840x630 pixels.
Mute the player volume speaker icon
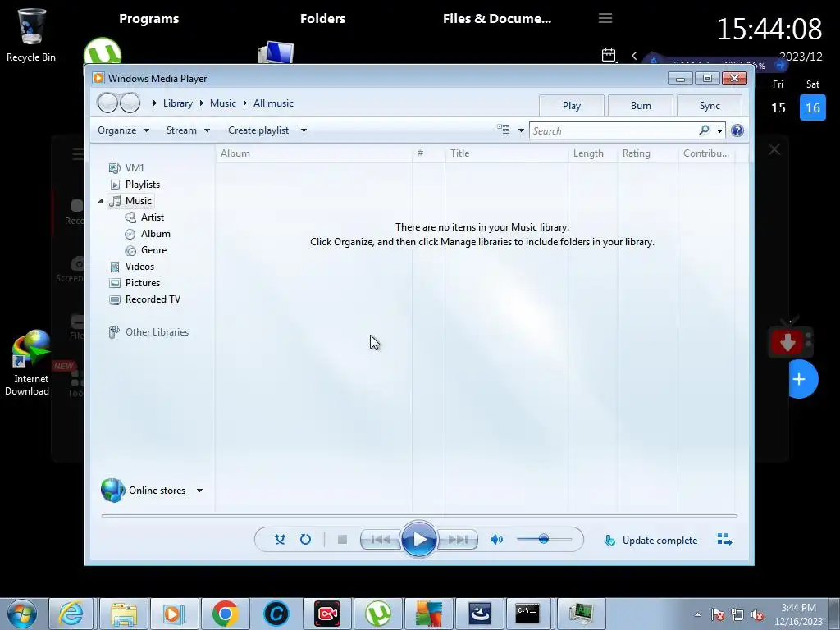[x=496, y=540]
